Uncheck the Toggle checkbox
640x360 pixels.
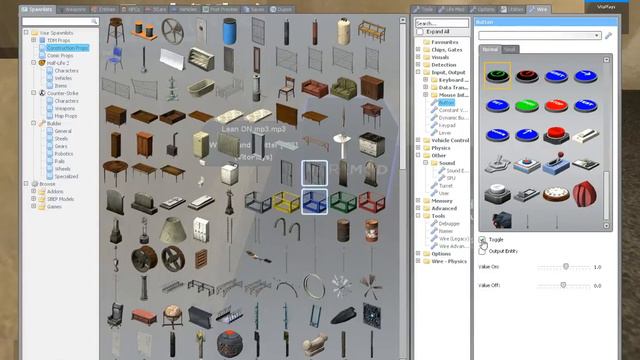point(482,240)
